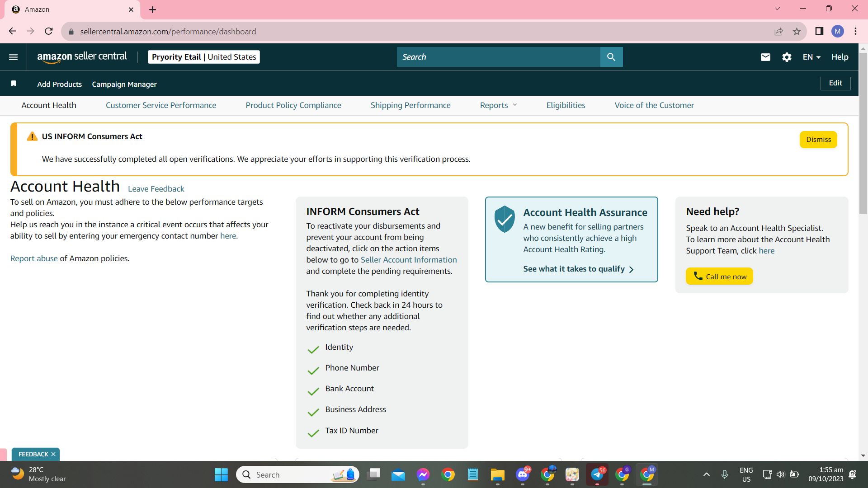Click the site lock icon in the address bar

click(71, 32)
